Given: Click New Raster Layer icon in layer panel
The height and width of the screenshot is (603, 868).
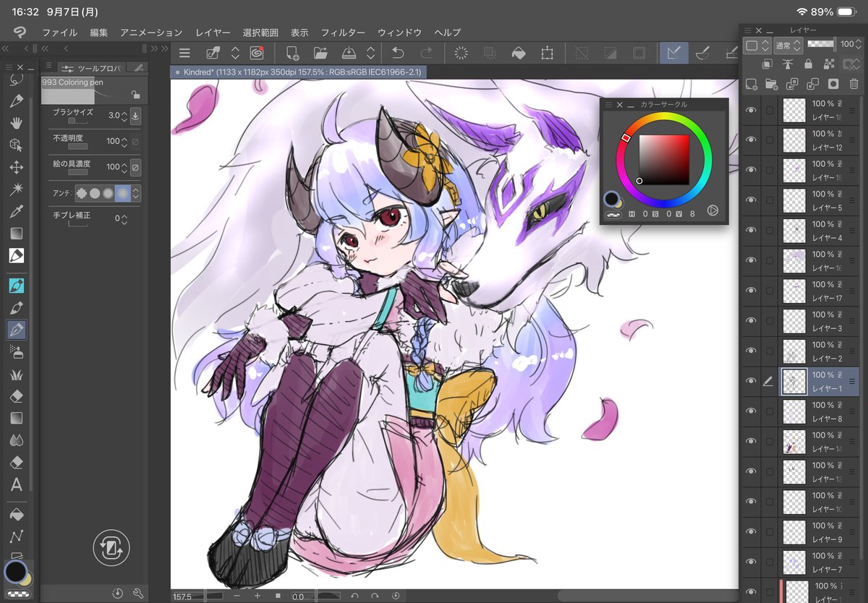Looking at the screenshot, I should click(x=752, y=84).
